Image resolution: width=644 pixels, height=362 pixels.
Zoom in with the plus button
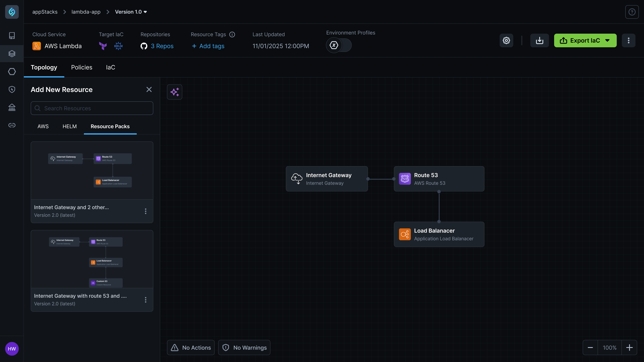[x=629, y=348]
